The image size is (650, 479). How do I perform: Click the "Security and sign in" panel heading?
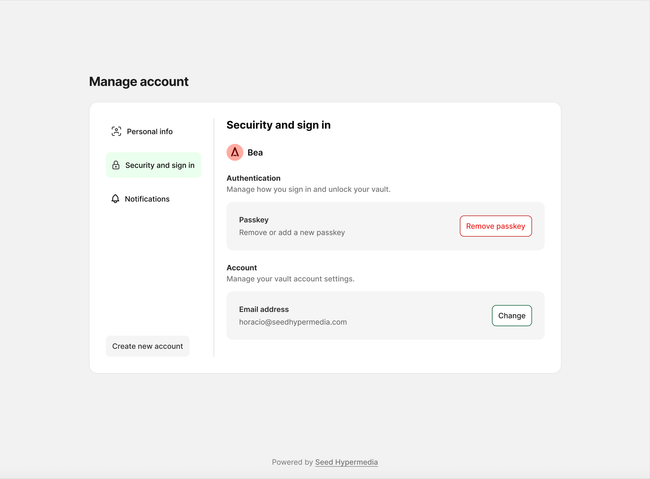[x=278, y=125]
